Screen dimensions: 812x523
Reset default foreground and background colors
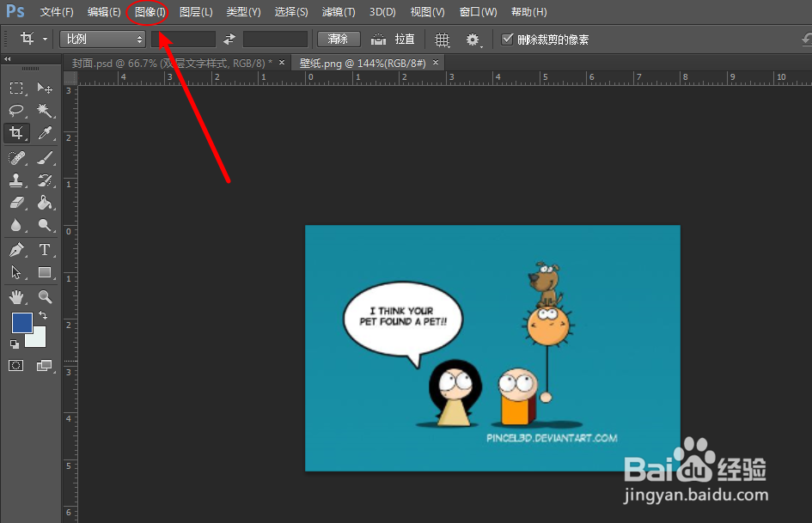15,344
